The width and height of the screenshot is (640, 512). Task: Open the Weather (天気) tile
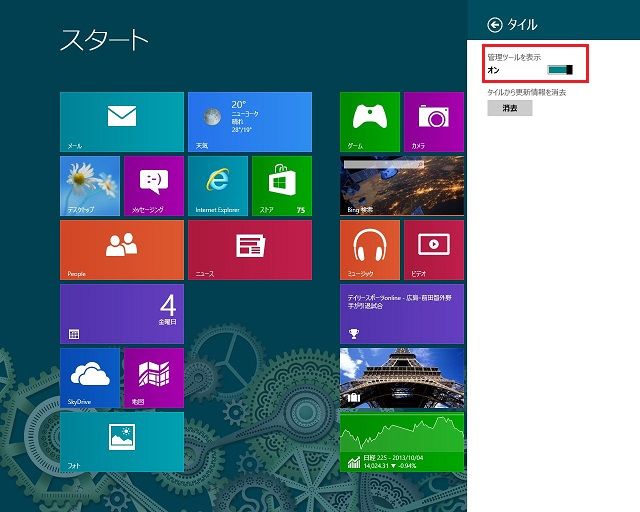(250, 122)
